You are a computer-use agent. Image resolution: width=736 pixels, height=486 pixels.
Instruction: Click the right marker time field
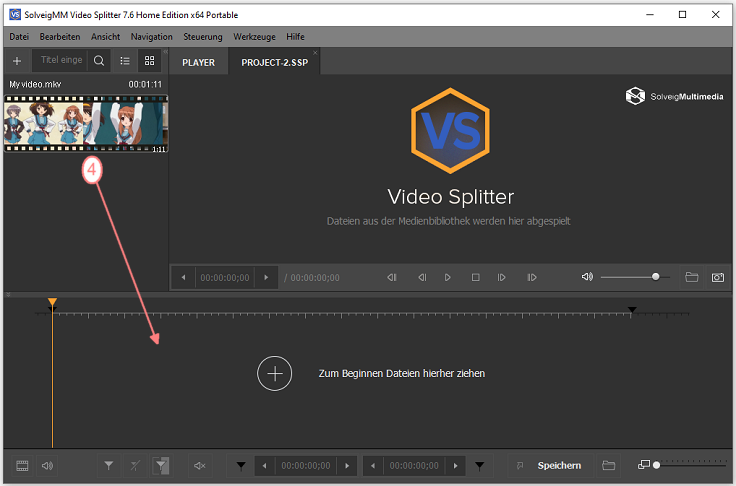click(414, 465)
